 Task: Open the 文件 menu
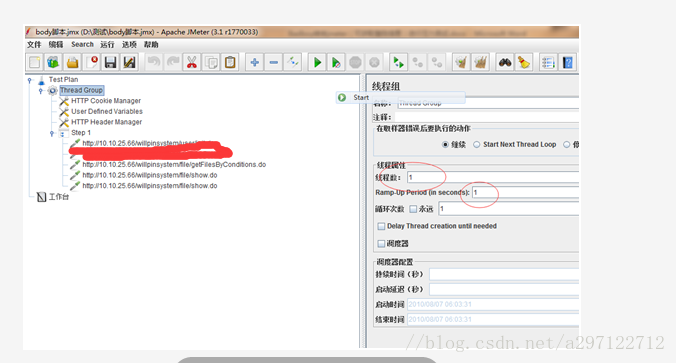point(34,44)
